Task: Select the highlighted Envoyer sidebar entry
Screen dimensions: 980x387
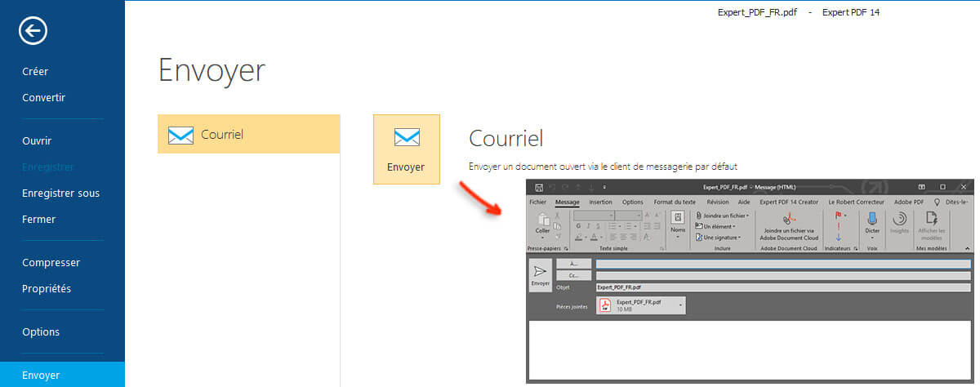Action: coord(62,375)
